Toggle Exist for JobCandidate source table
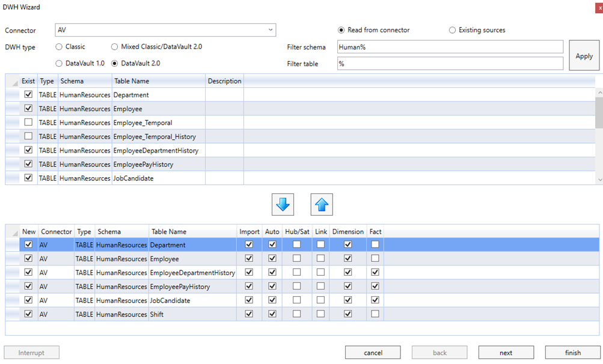 (28, 178)
